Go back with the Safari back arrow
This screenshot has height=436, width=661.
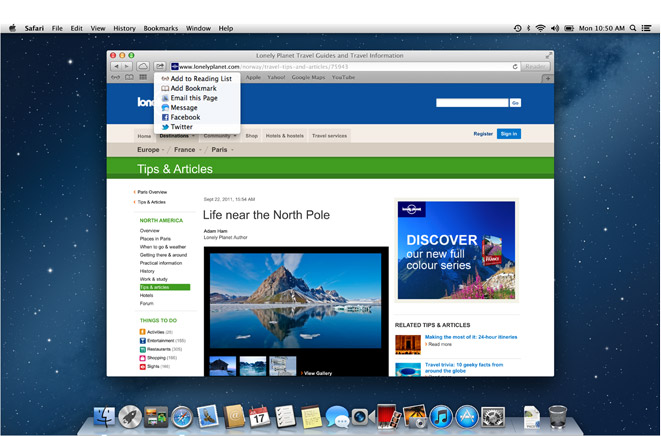pos(116,66)
